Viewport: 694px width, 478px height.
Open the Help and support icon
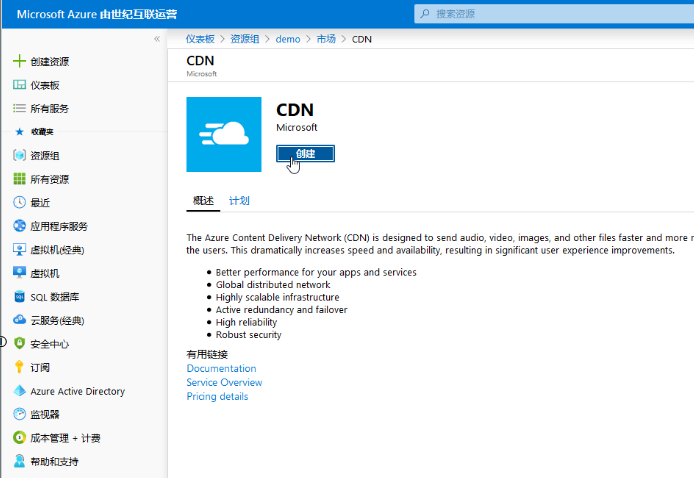tap(19, 461)
